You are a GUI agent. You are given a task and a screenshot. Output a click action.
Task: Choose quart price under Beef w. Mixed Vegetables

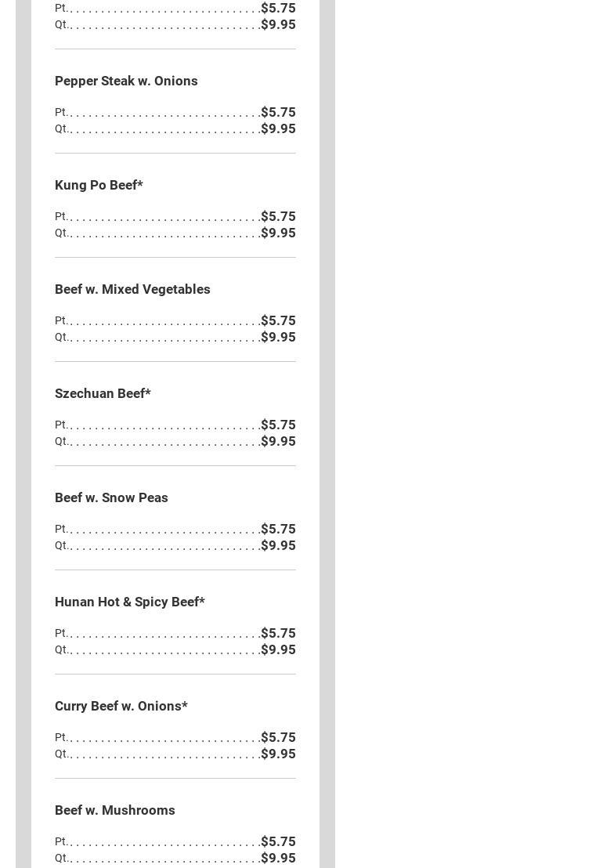click(278, 337)
